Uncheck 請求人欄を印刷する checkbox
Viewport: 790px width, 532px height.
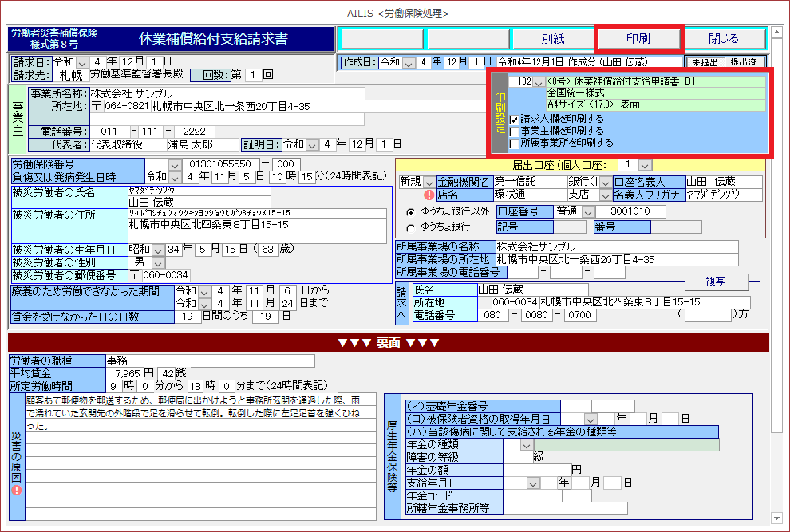pyautogui.click(x=514, y=119)
